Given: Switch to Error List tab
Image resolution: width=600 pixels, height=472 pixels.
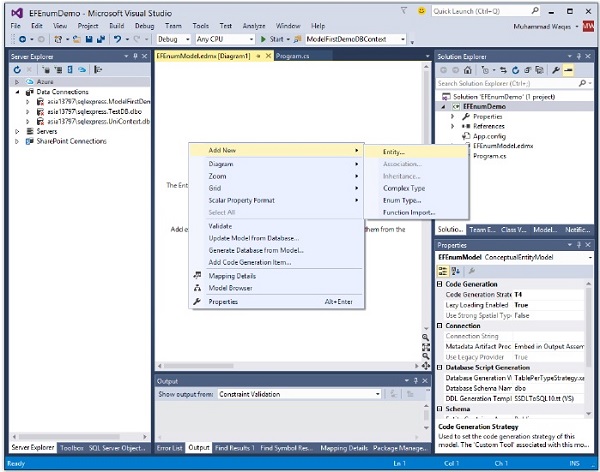Looking at the screenshot, I should 169,448.
